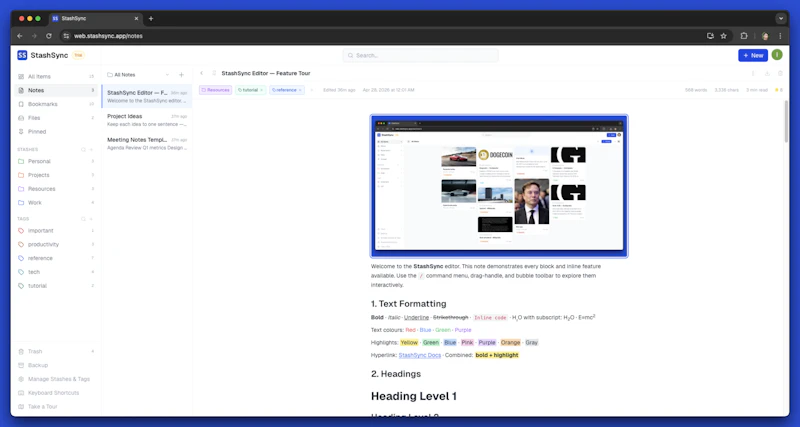Remove the reference tag chip from the note
The image size is (800, 427).
tap(300, 90)
